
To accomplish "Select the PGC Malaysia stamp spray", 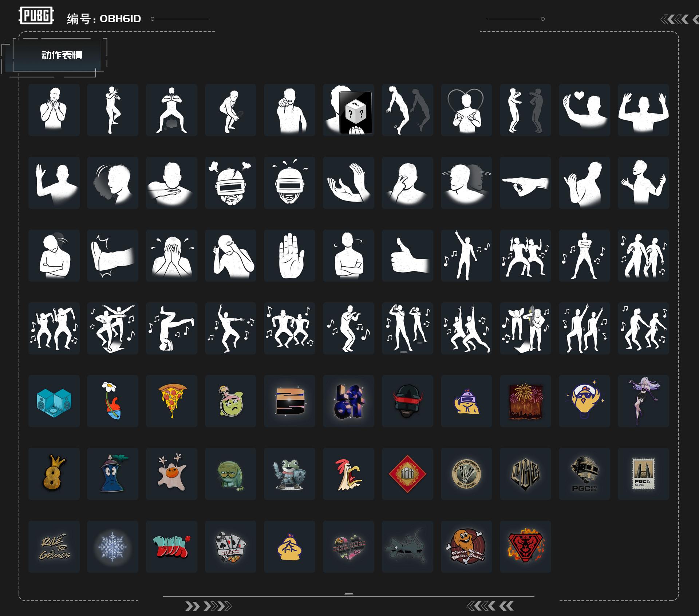I will pos(643,474).
